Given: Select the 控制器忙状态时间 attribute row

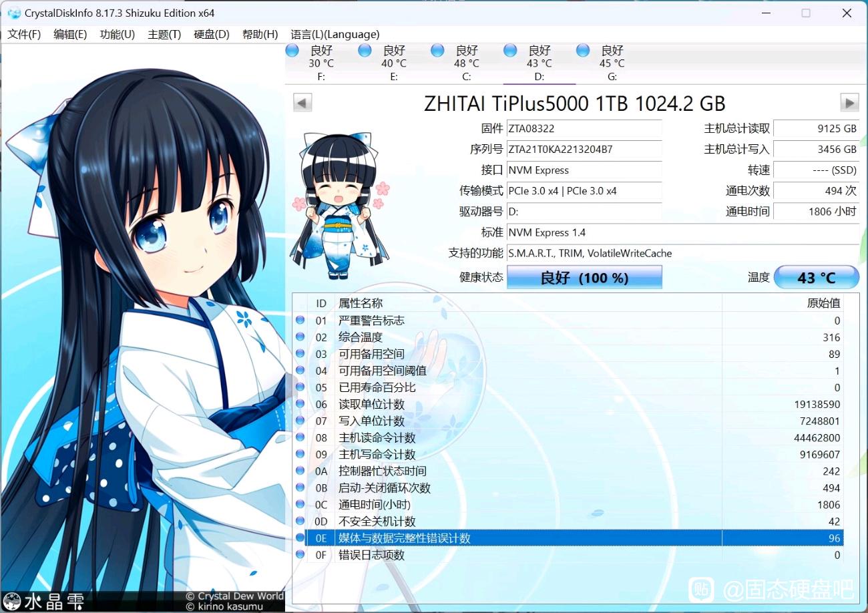Looking at the screenshot, I should pyautogui.click(x=568, y=471).
